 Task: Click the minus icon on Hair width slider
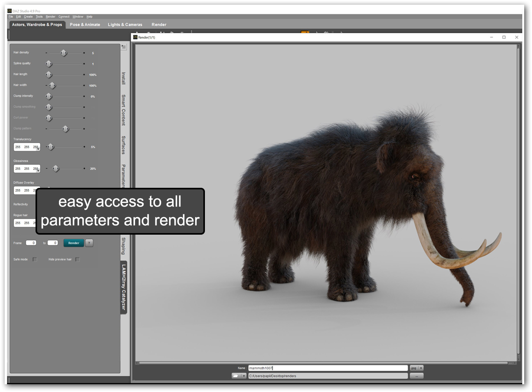pyautogui.click(x=46, y=86)
